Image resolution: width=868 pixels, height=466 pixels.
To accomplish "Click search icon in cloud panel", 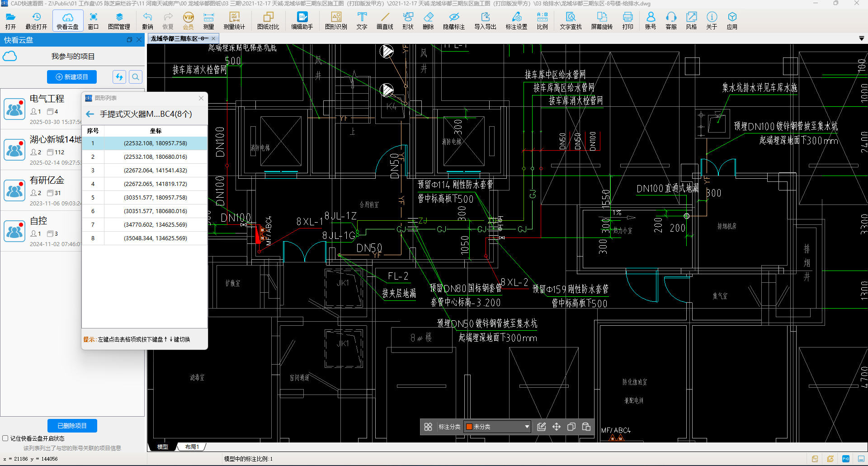I will (136, 77).
